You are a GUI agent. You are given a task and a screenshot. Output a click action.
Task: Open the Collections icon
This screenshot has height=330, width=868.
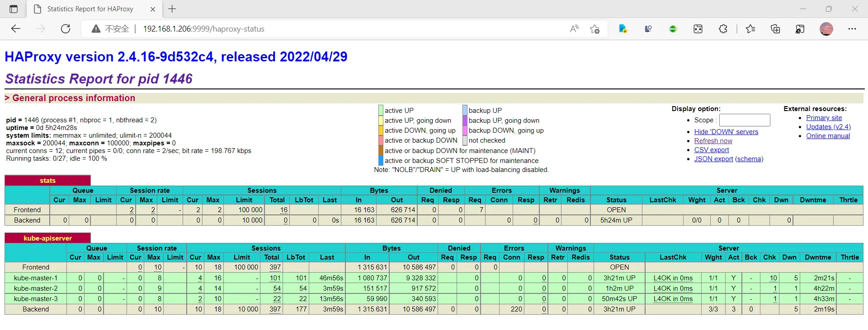pyautogui.click(x=775, y=29)
